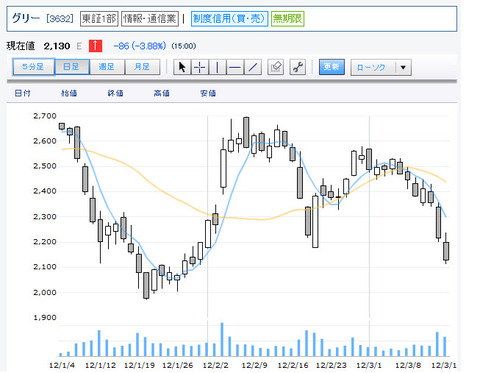Click the 日付 column label

[x=23, y=93]
